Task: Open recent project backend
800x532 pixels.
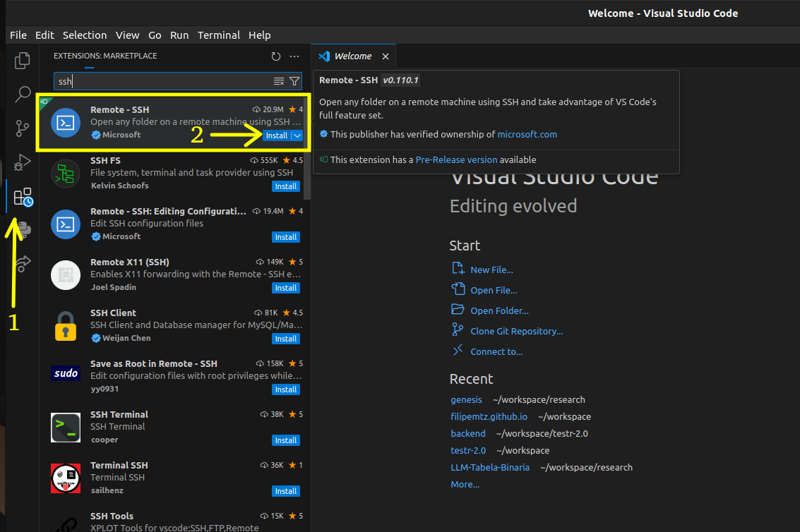Action: tap(468, 433)
